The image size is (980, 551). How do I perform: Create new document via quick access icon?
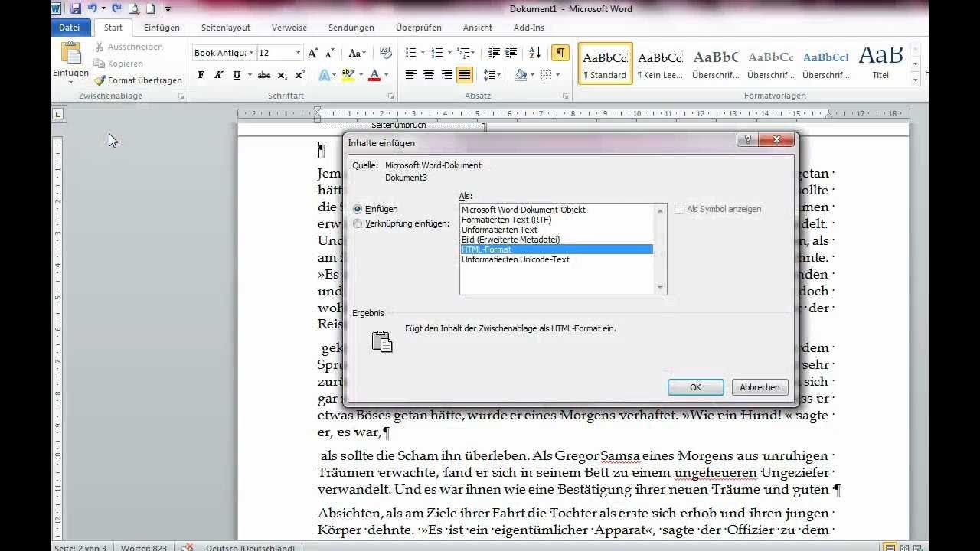point(151,9)
